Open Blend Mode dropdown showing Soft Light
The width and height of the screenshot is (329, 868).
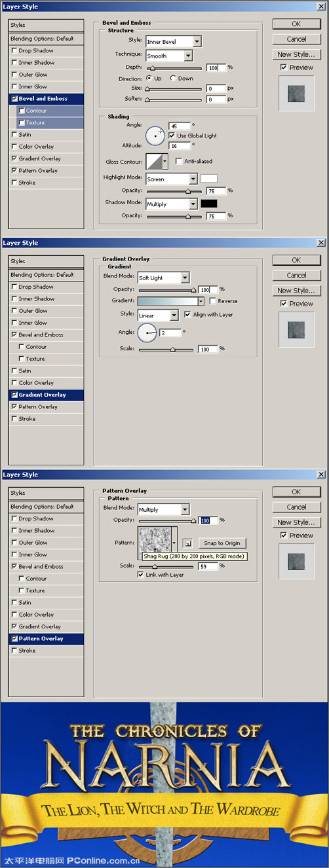tap(163, 278)
